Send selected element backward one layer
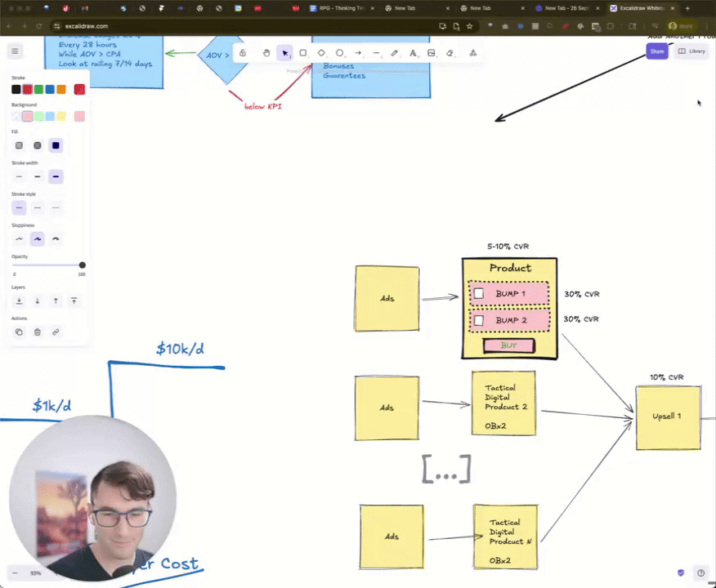This screenshot has width=716, height=588. click(38, 301)
